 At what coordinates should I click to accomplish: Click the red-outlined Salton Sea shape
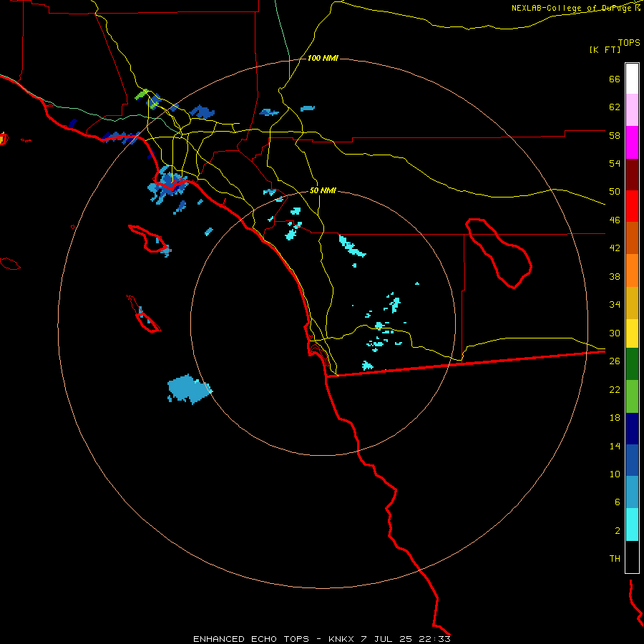pyautogui.click(x=499, y=253)
